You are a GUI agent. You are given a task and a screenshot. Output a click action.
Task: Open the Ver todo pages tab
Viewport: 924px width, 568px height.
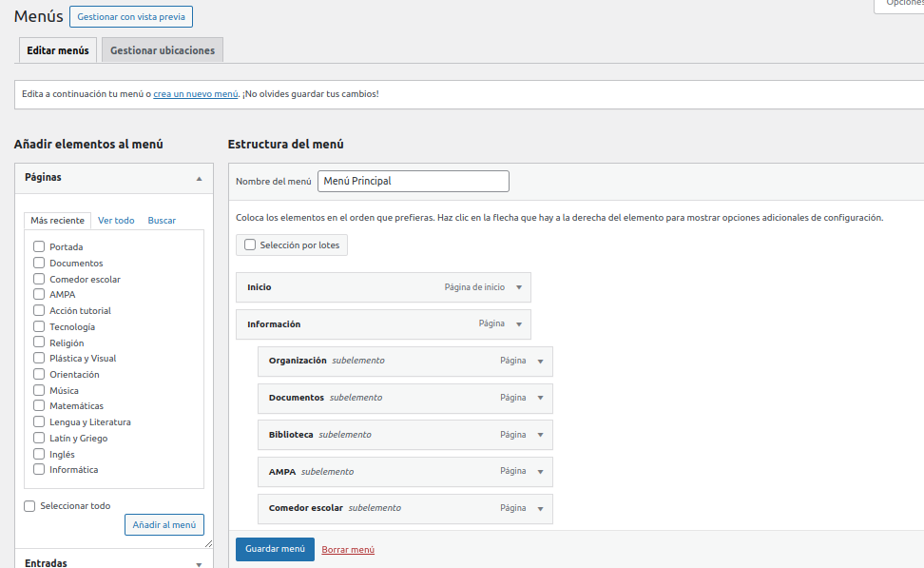[116, 221]
